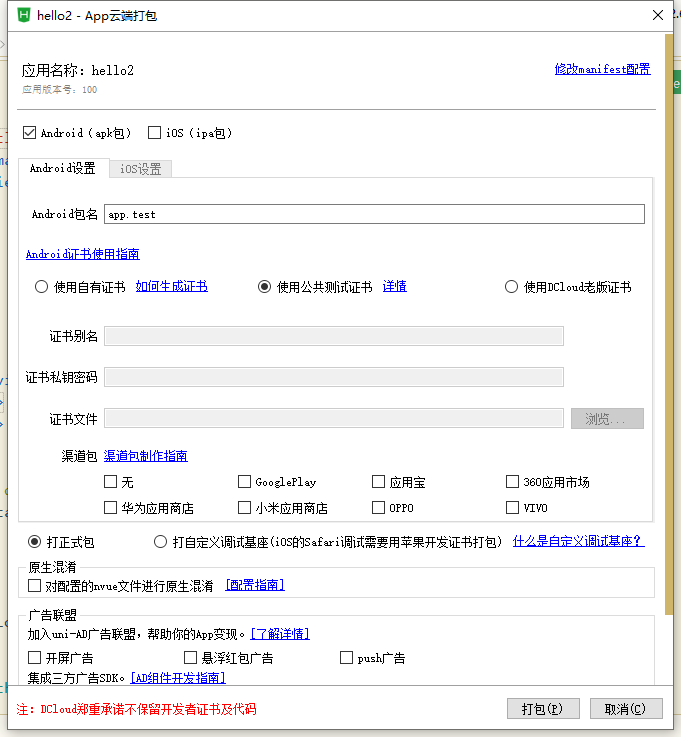Enable the iOS (ipa包) checkbox
The image size is (681, 737).
pyautogui.click(x=154, y=133)
